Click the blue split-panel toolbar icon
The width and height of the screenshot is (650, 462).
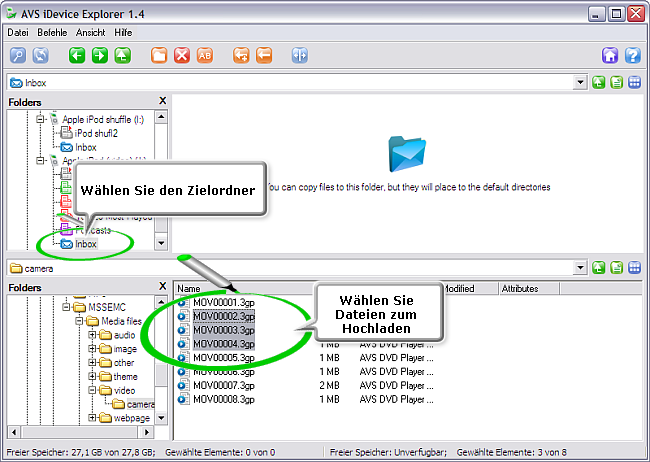click(x=300, y=55)
